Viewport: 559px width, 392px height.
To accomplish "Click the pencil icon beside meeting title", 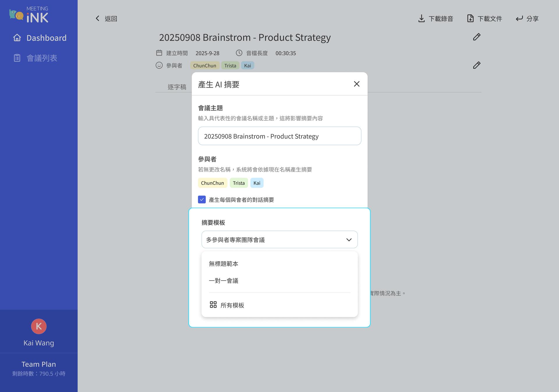I will click(477, 37).
